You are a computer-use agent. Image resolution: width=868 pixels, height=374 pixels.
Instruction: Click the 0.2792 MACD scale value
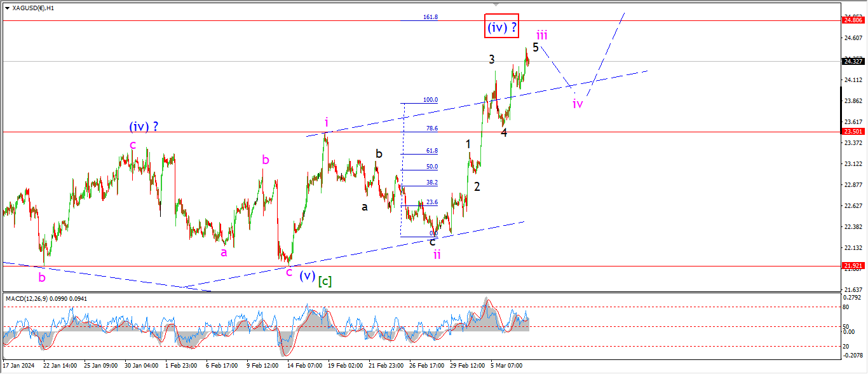pyautogui.click(x=852, y=297)
